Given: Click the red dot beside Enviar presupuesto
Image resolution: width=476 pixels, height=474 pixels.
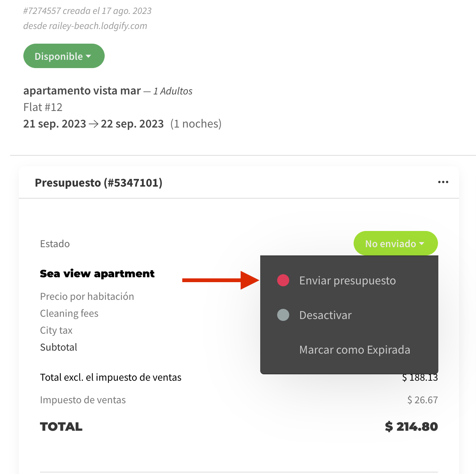Looking at the screenshot, I should (283, 280).
